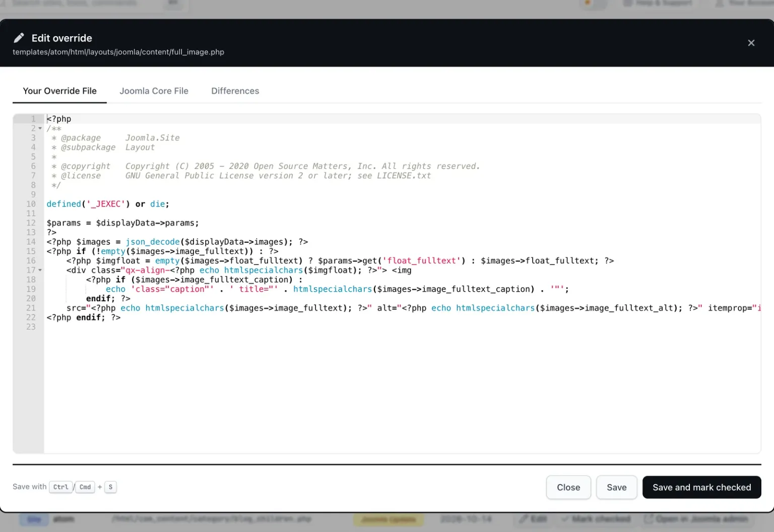
Task: Click the endif; ?> on line 20
Action: pos(108,299)
